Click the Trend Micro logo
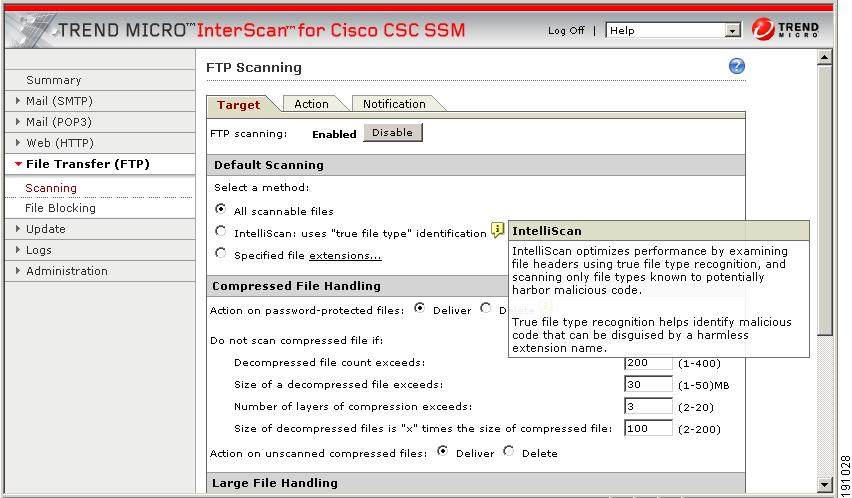 (x=785, y=29)
